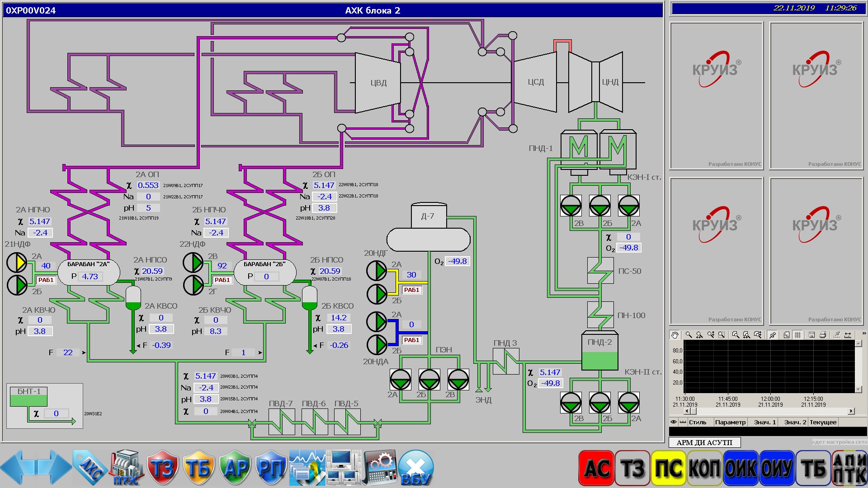Viewport: 868px width, 488px height.
Task: Click КЭН-I pump 2В
Action: (571, 206)
